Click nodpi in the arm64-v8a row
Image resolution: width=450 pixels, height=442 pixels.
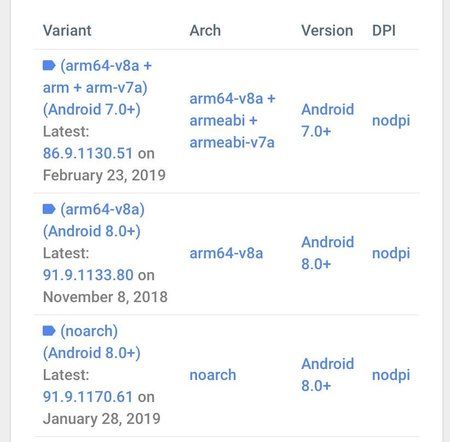[391, 253]
